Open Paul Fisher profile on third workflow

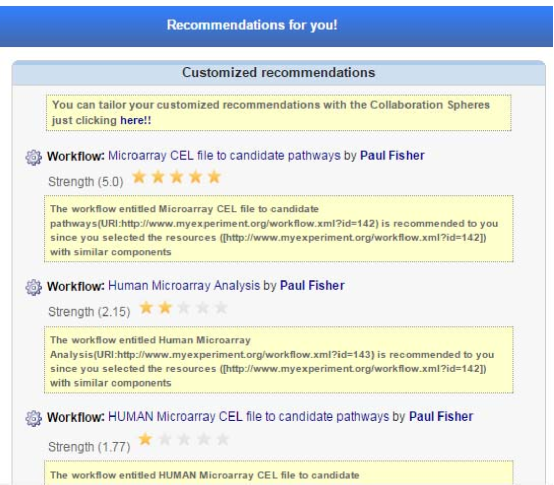pyautogui.click(x=441, y=416)
